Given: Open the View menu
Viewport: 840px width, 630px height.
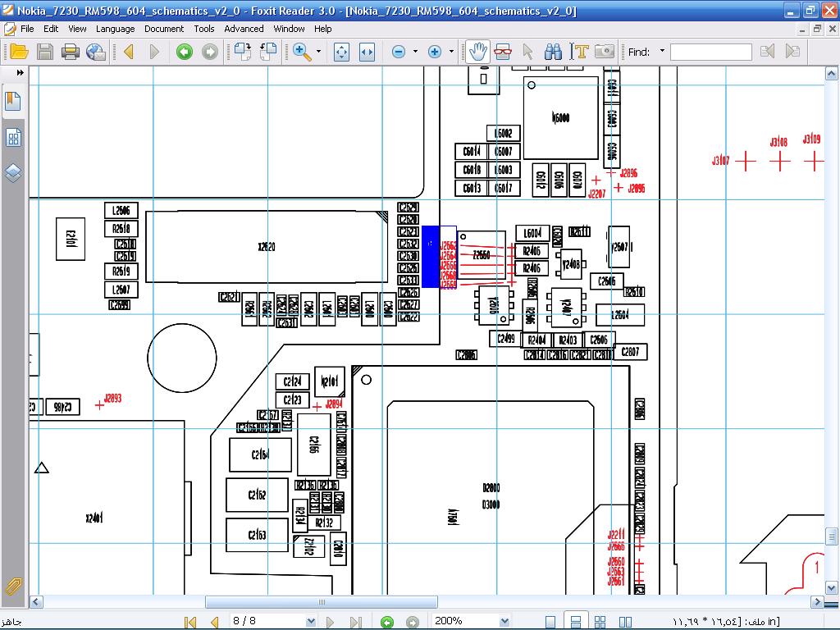Looking at the screenshot, I should pos(77,29).
